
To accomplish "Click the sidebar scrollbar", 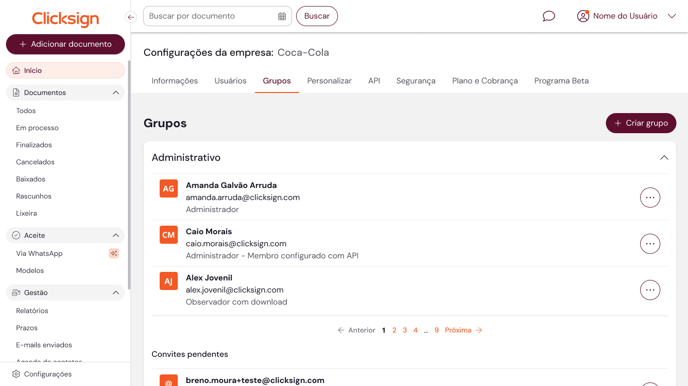I will coord(129,175).
